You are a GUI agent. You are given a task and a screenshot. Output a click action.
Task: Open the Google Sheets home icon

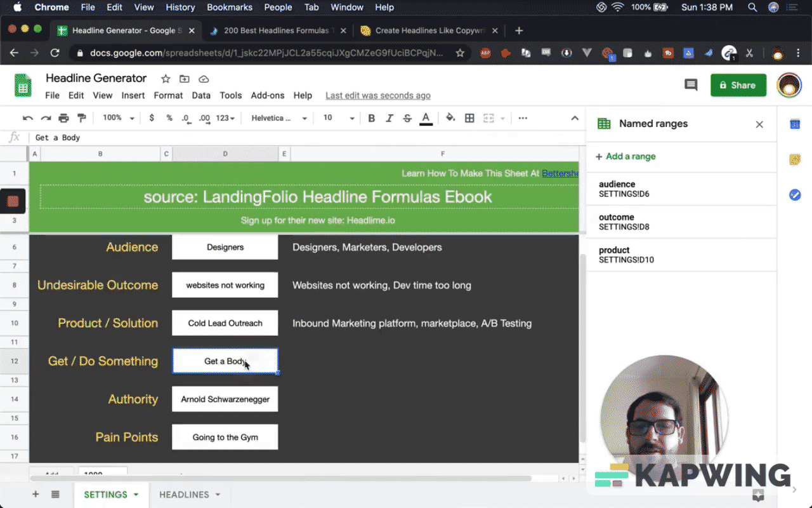[x=23, y=85]
